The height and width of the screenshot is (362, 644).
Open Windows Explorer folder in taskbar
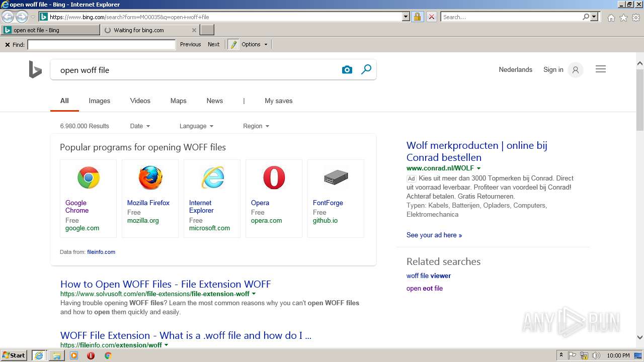click(57, 355)
